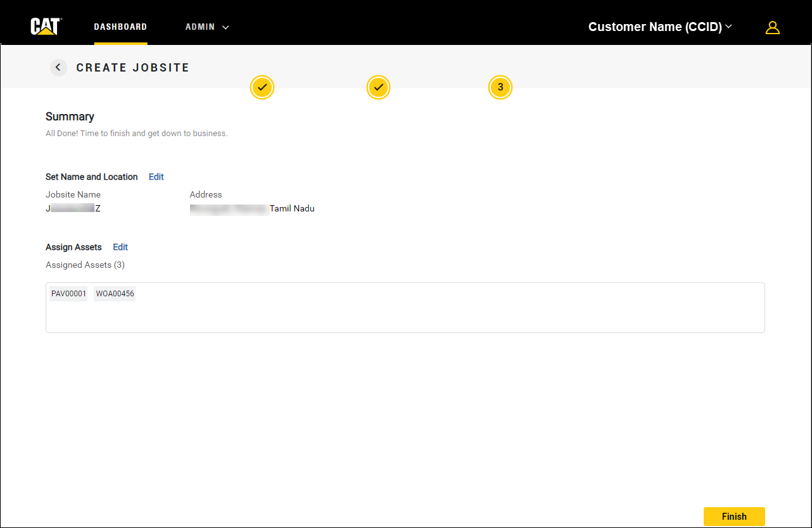Edit the Assign Assets section
The image size is (812, 528).
(120, 247)
